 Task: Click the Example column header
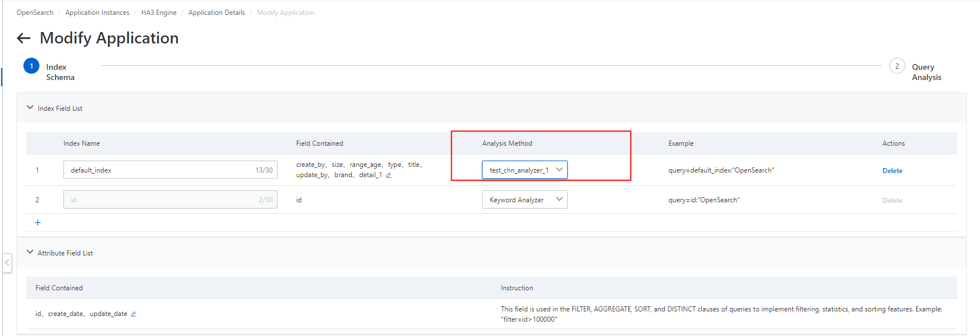tap(681, 143)
